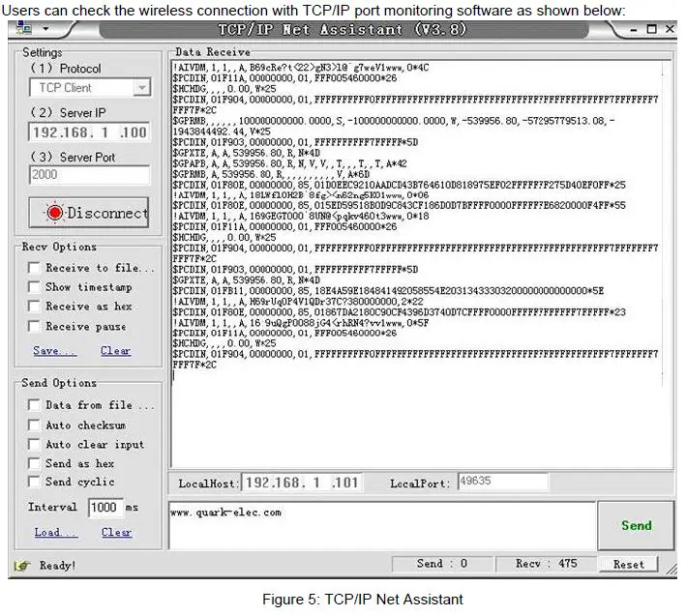Click the Send : 0 status counter
The height and width of the screenshot is (616, 687).
point(442,564)
